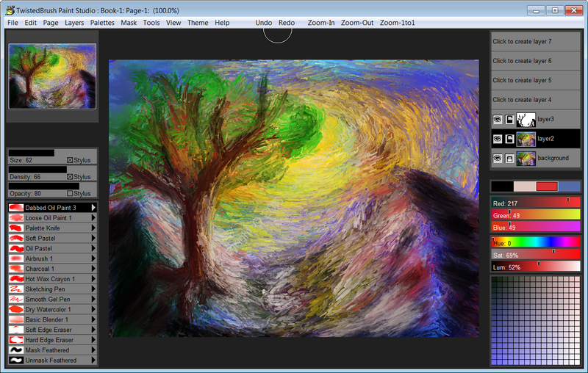Image resolution: width=588 pixels, height=373 pixels.
Task: Select the Dry Watercolor 1 icon
Action: point(16,309)
